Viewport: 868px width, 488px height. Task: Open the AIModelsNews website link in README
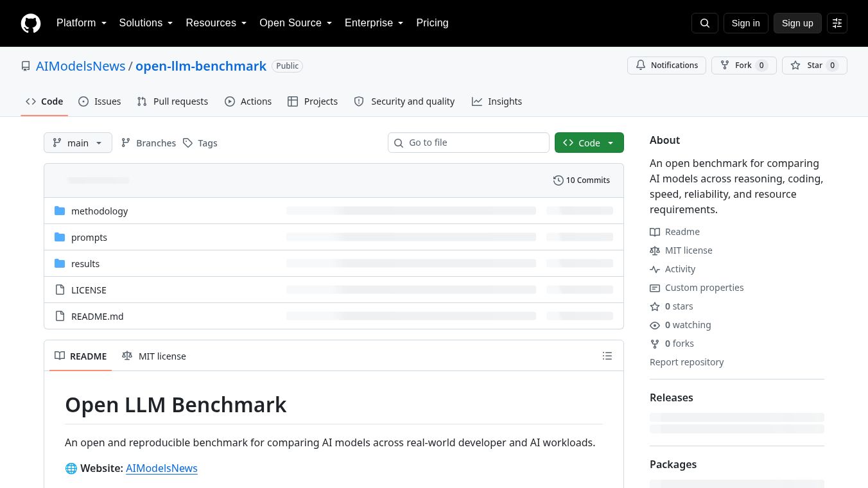pyautogui.click(x=162, y=468)
